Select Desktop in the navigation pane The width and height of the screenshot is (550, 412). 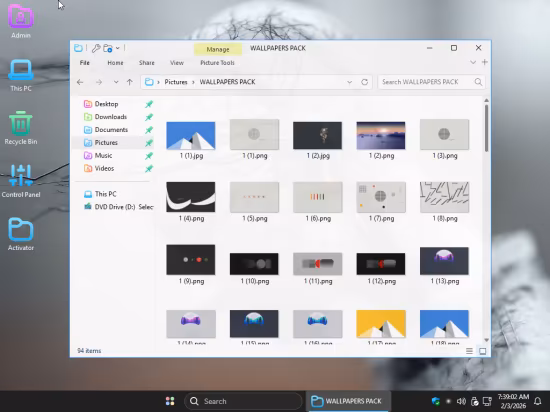[106, 104]
